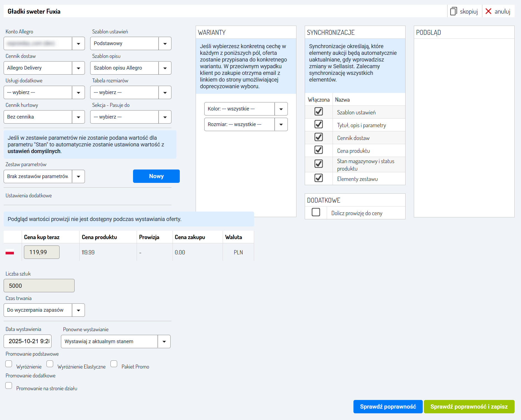Tick the Wyróżnienie promotion checkbox

point(9,364)
